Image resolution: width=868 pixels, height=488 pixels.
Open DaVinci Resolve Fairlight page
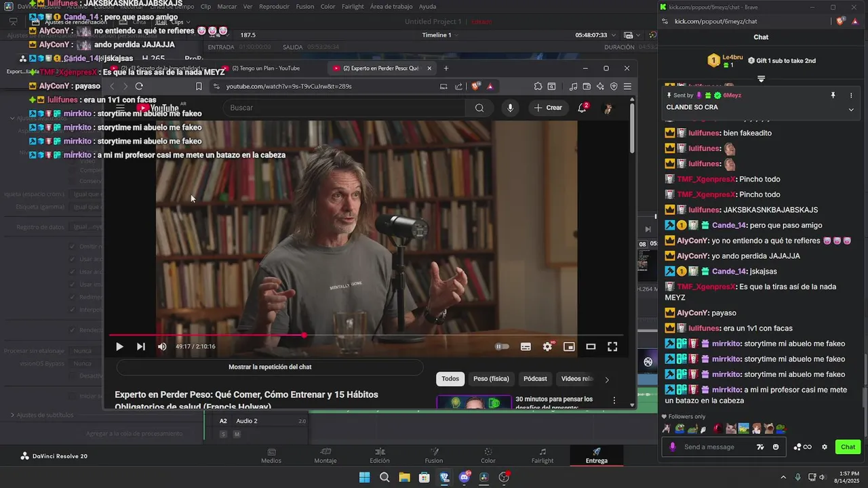pyautogui.click(x=542, y=455)
